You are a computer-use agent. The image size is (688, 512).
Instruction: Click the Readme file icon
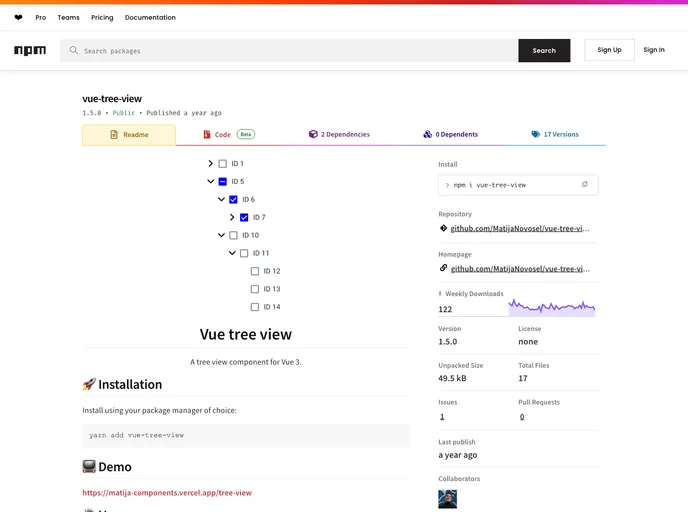[x=114, y=135]
